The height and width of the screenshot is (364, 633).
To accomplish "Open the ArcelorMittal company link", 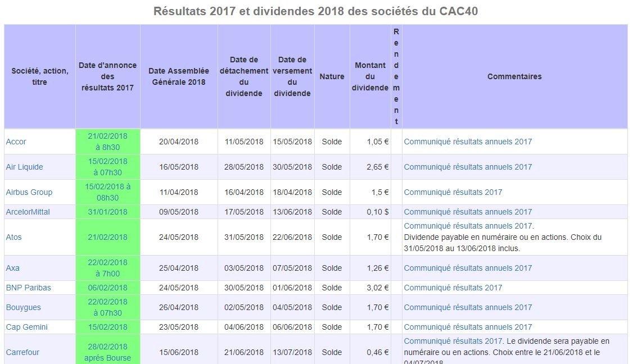I will (x=28, y=212).
